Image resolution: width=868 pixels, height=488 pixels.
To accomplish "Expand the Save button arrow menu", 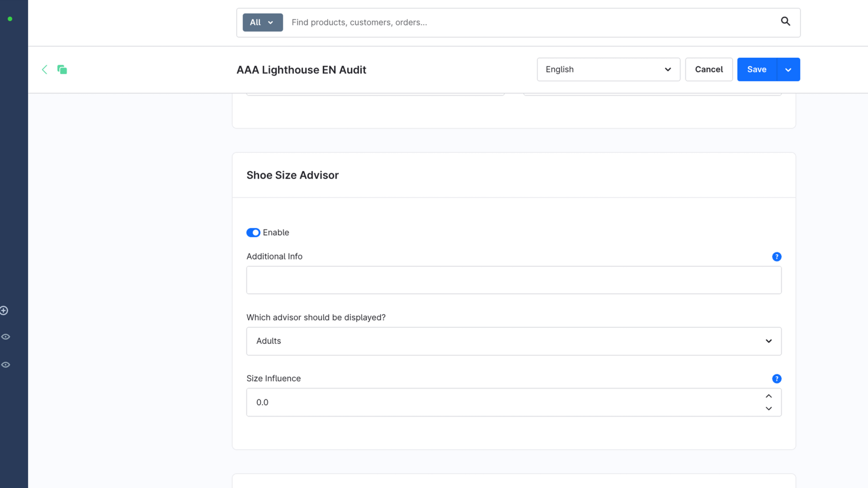I will click(788, 70).
